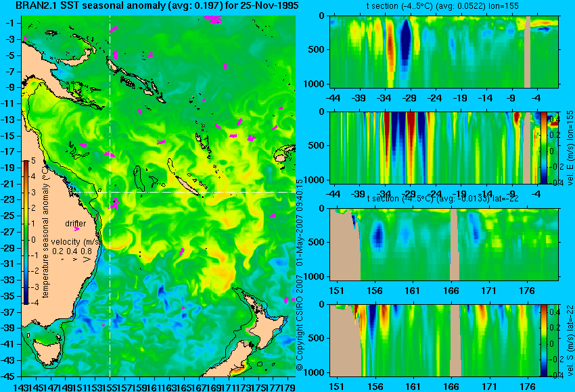This screenshot has height=392, width=575.
Task: Click the '5' value atop SST color bar
Action: pyautogui.click(x=33, y=160)
